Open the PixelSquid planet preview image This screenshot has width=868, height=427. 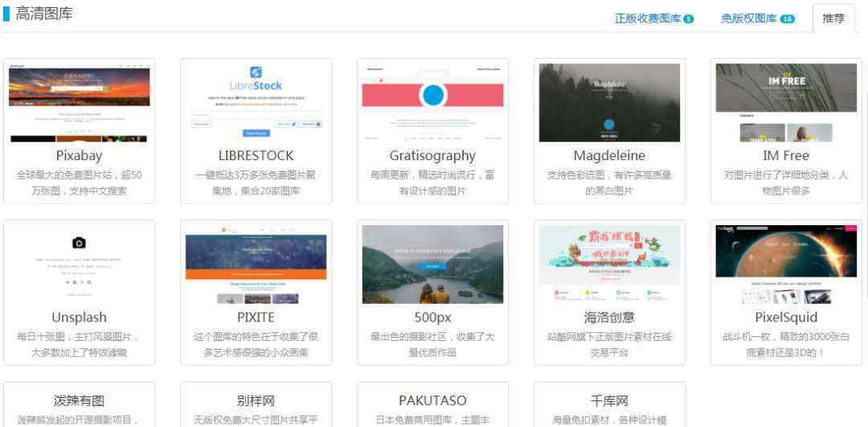click(786, 265)
